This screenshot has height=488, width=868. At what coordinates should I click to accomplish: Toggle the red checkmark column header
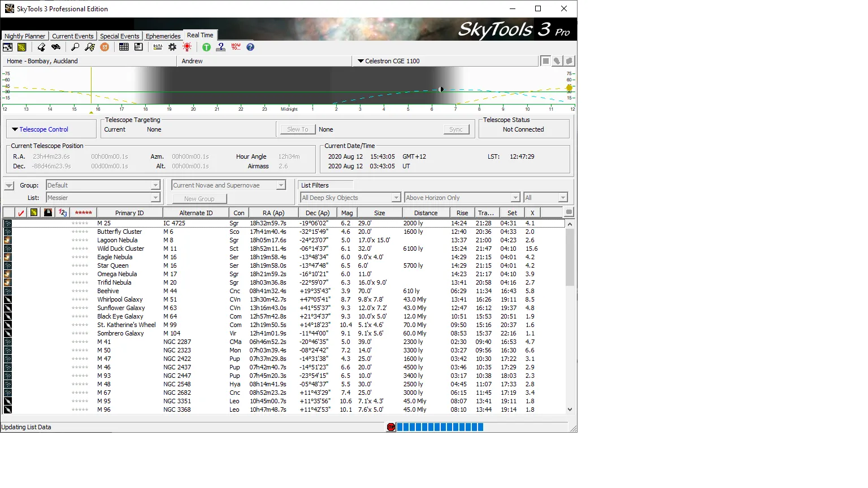pos(21,213)
